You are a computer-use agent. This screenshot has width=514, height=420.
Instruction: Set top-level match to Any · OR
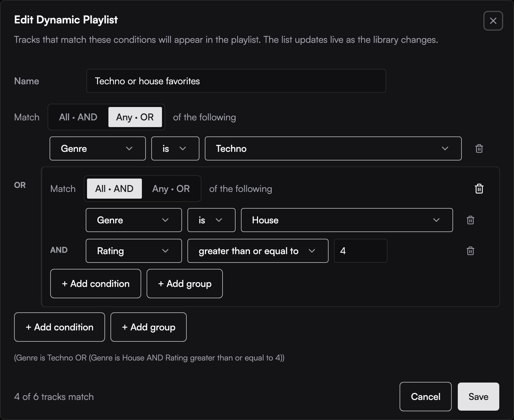pos(135,117)
